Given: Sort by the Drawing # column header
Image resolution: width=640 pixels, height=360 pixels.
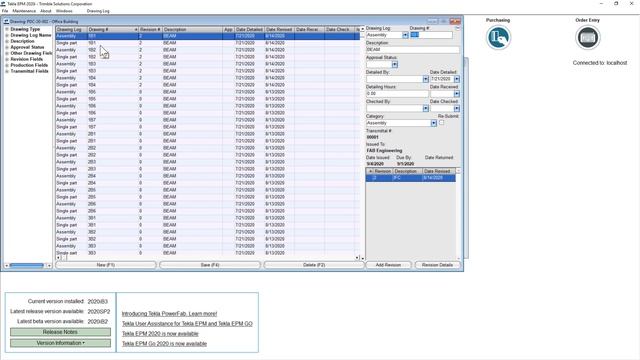Looking at the screenshot, I should (112, 29).
